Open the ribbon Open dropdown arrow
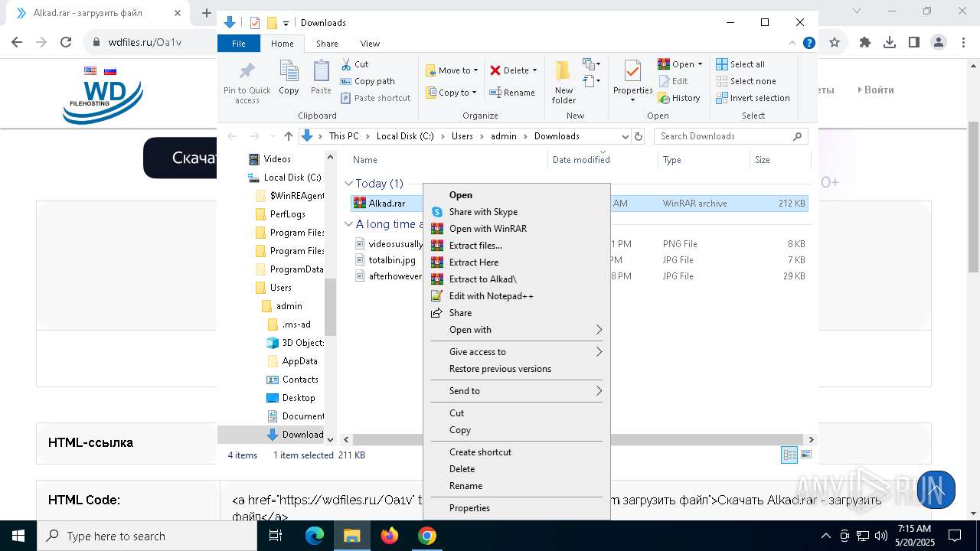This screenshot has height=551, width=980. 700,64
